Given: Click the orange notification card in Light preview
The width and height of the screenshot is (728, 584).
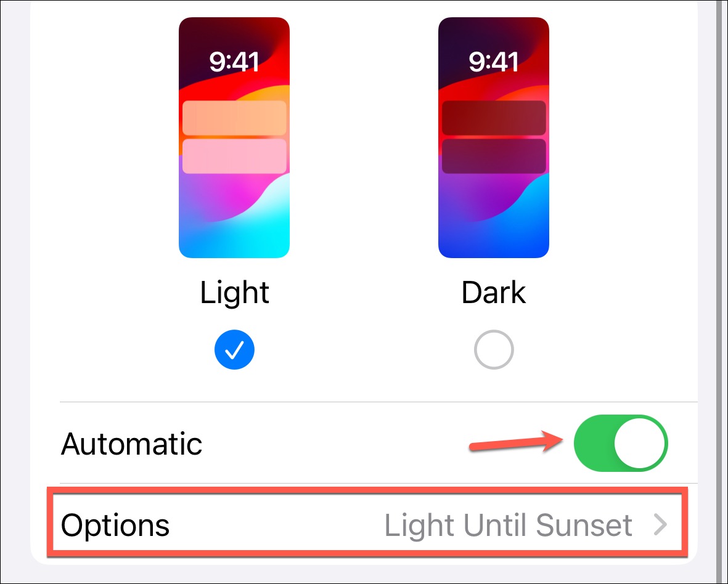Looking at the screenshot, I should point(234,118).
